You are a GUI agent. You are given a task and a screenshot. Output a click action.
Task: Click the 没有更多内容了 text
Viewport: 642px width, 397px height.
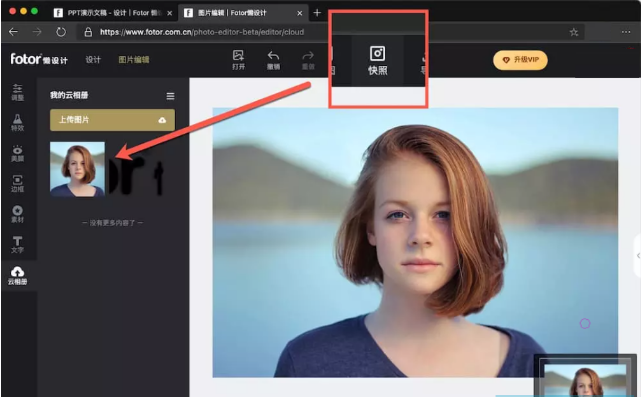(113, 223)
